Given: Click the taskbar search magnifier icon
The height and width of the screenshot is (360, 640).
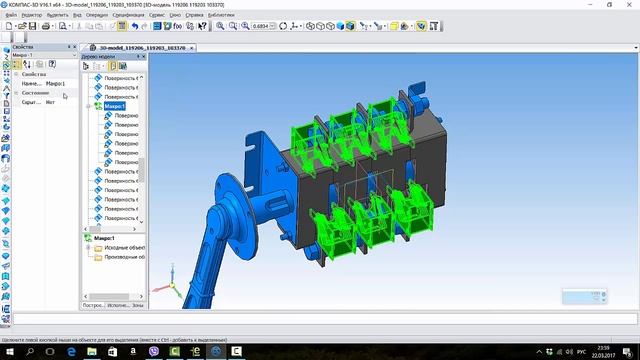Looking at the screenshot, I should pos(30,351).
